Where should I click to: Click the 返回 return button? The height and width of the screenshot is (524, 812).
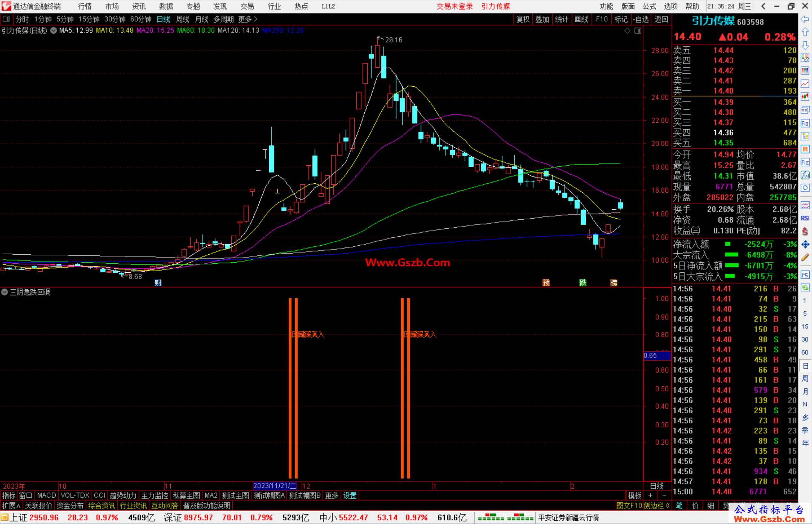pos(661,19)
